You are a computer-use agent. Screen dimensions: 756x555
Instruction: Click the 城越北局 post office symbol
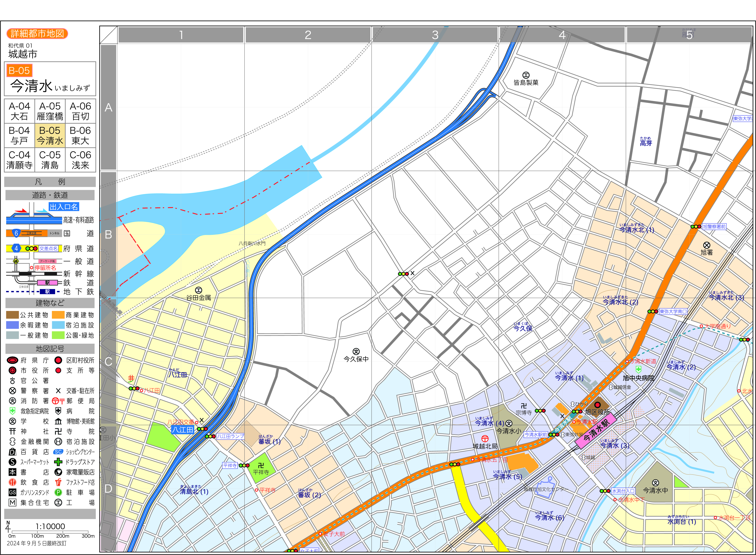pyautogui.click(x=485, y=438)
